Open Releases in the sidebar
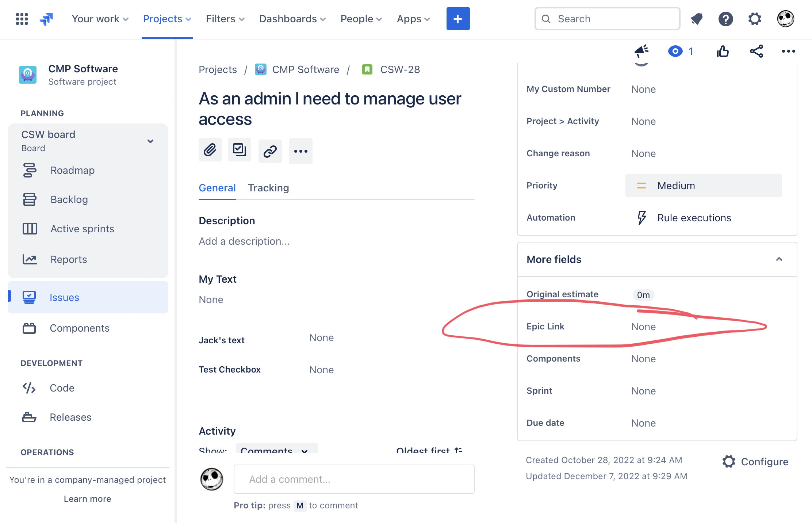Viewport: 812px width, 523px height. click(x=70, y=417)
